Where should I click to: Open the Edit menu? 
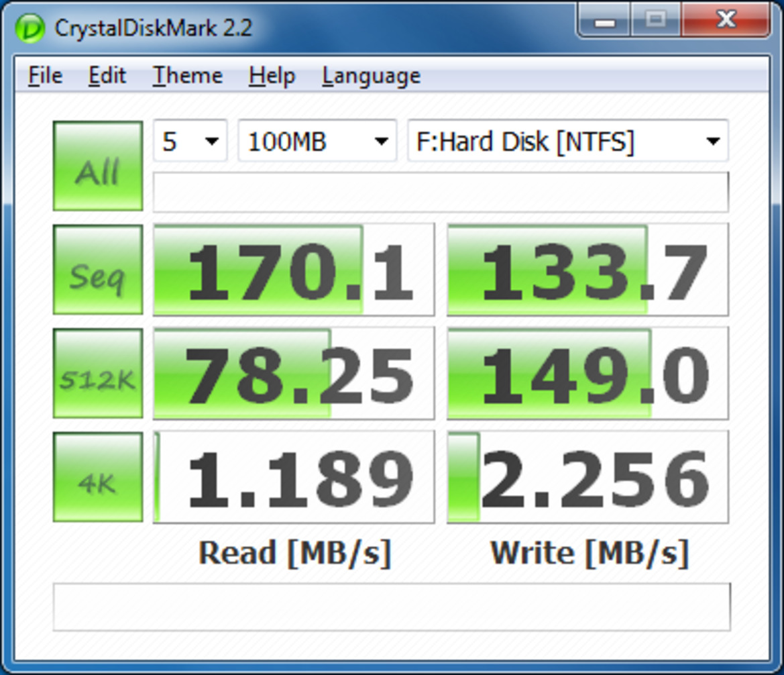pos(107,76)
